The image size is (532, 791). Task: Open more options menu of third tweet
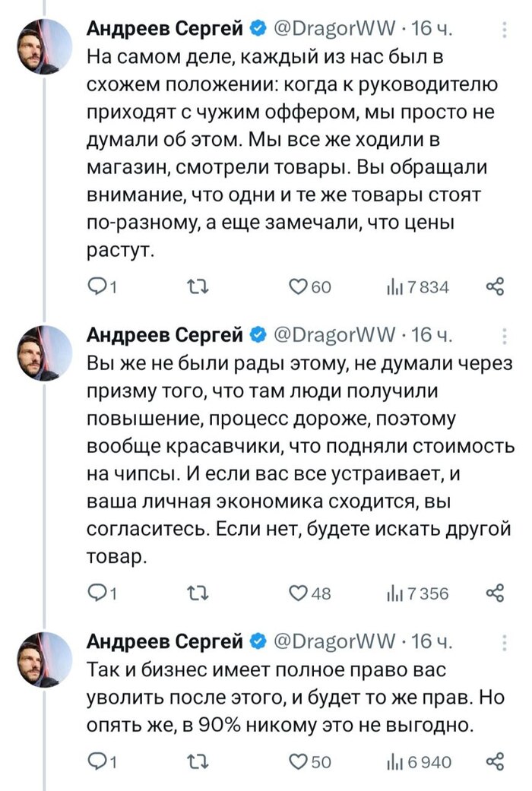pyautogui.click(x=506, y=644)
